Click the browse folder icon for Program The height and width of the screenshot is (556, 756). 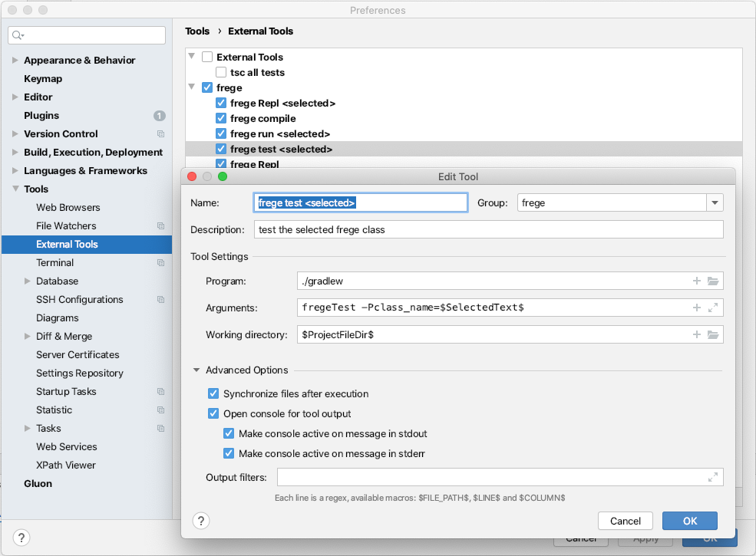click(x=712, y=281)
